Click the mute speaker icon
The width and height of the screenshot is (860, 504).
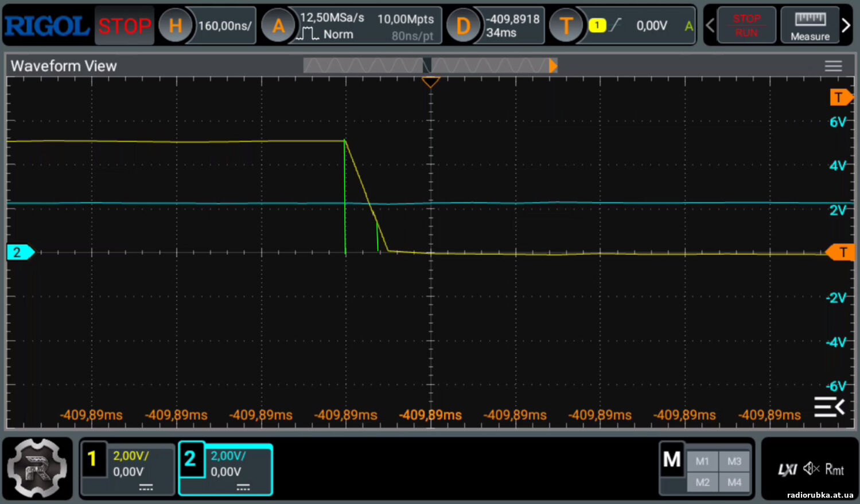(x=811, y=469)
